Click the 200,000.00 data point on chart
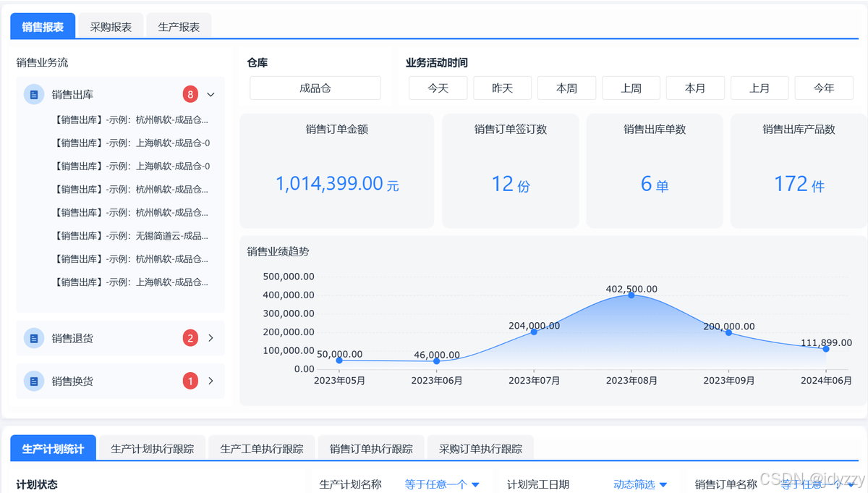Screen dimensions: 868x493 click(x=728, y=332)
